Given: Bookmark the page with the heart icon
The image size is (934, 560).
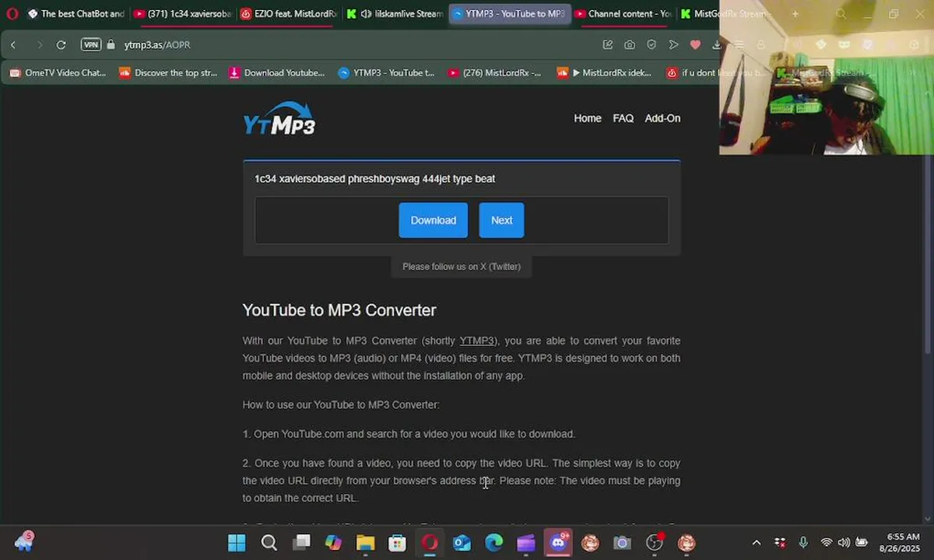Looking at the screenshot, I should (695, 45).
